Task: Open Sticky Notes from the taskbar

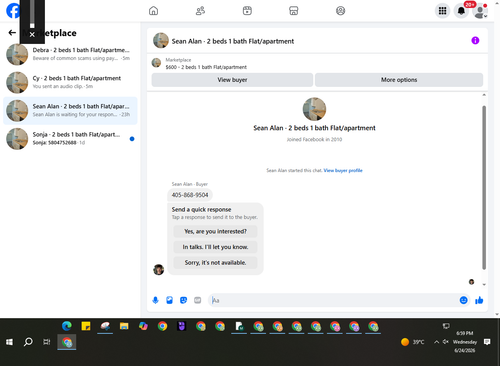Action: coord(86,326)
